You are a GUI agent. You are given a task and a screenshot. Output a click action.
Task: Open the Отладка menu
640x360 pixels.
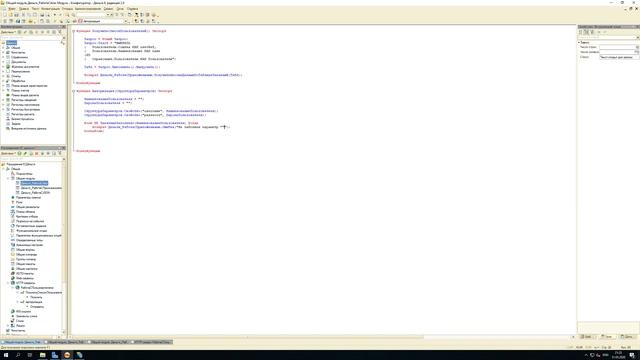coord(68,9)
